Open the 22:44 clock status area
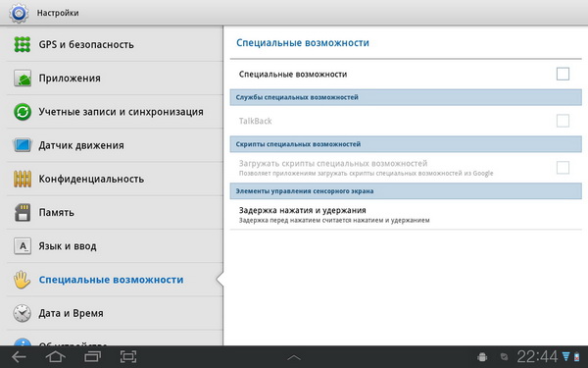The height and width of the screenshot is (368, 588). tap(537, 357)
